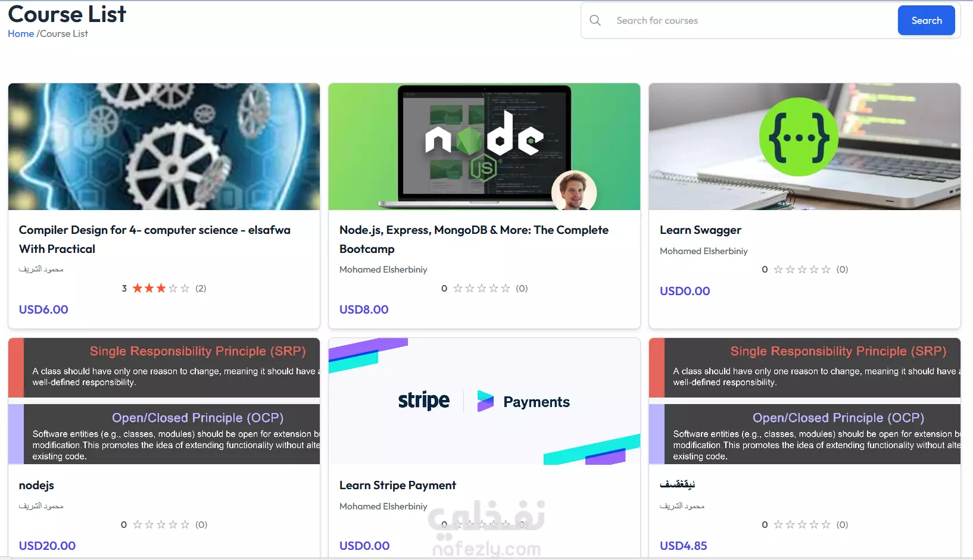Screen dimensions: 973x560
Task: Click the stripe logo in thumbnail
Action: [x=423, y=401]
